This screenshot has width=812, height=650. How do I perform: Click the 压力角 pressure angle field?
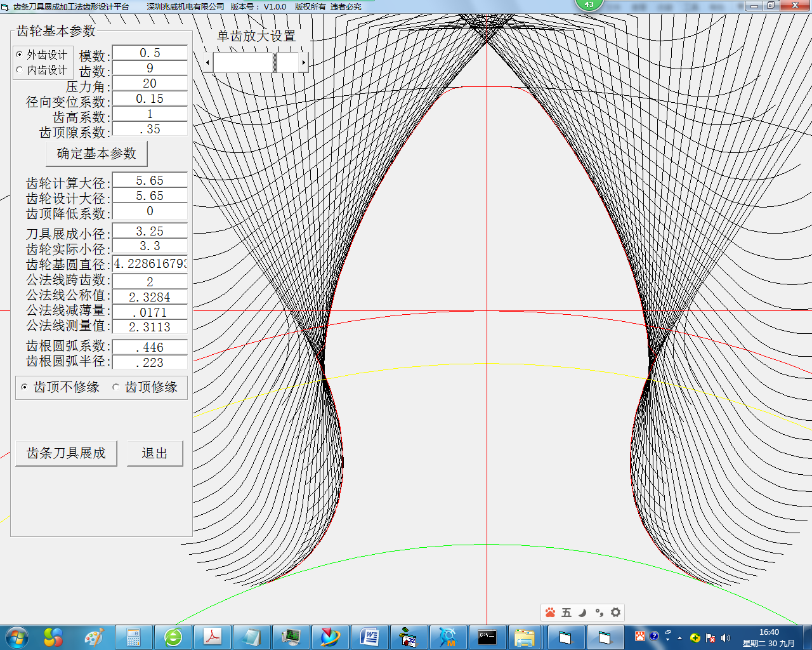click(150, 83)
